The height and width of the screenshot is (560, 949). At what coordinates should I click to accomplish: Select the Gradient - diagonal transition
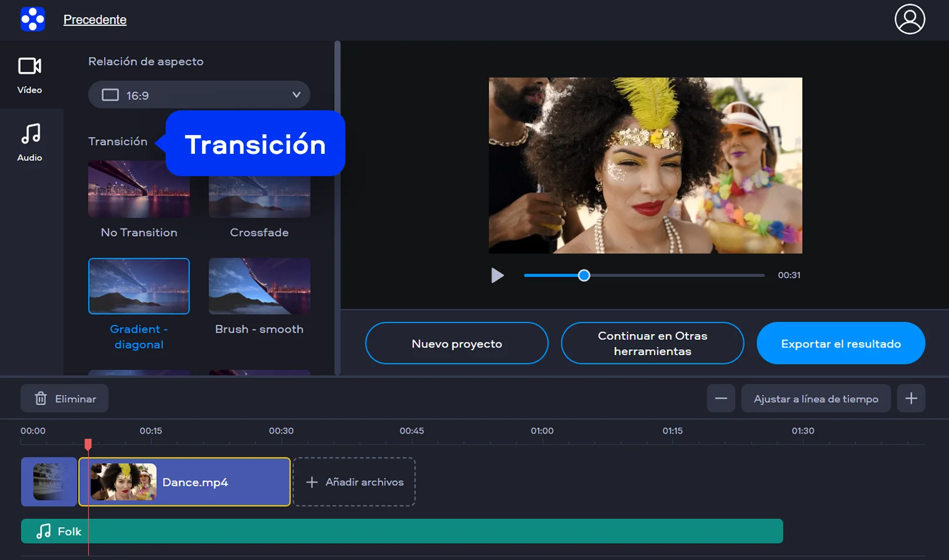[139, 286]
